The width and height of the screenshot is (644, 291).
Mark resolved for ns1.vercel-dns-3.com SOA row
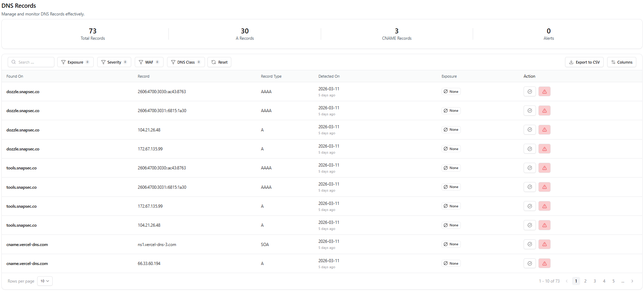tap(530, 244)
